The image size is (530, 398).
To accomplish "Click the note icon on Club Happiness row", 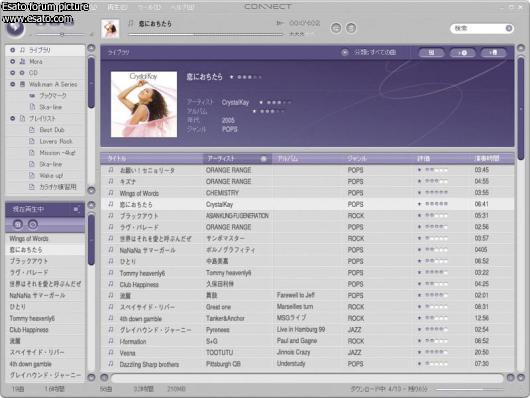I will [111, 284].
